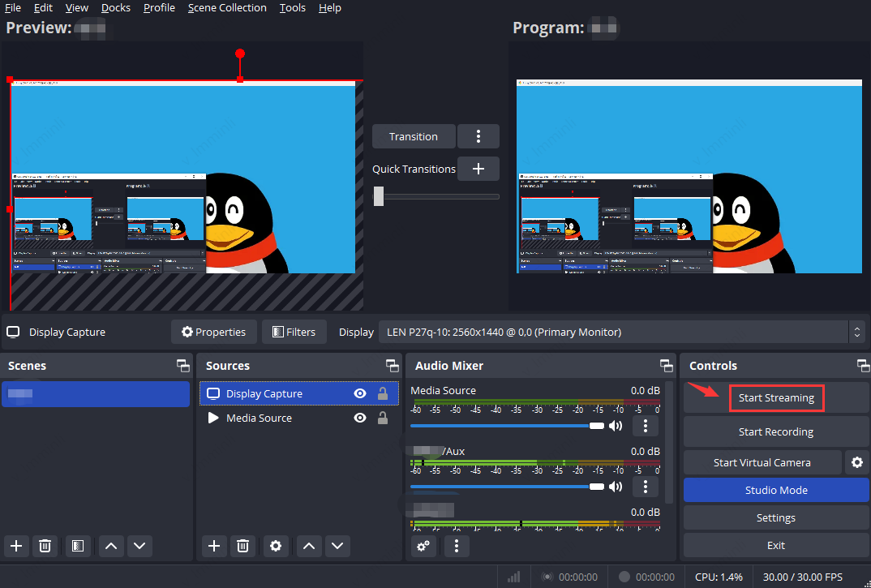Click the Audio Mixer vertical scrollbar

click(x=669, y=442)
